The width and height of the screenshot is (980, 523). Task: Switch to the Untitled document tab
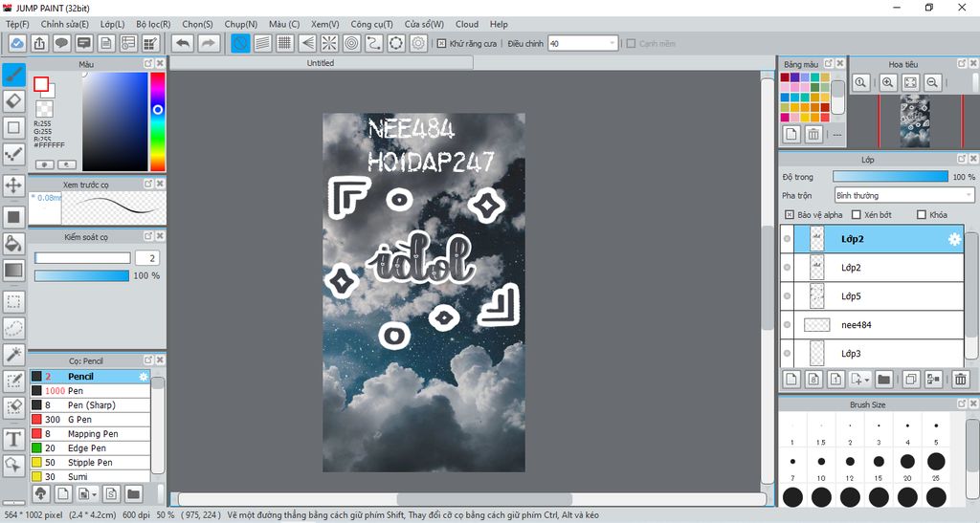pos(320,63)
